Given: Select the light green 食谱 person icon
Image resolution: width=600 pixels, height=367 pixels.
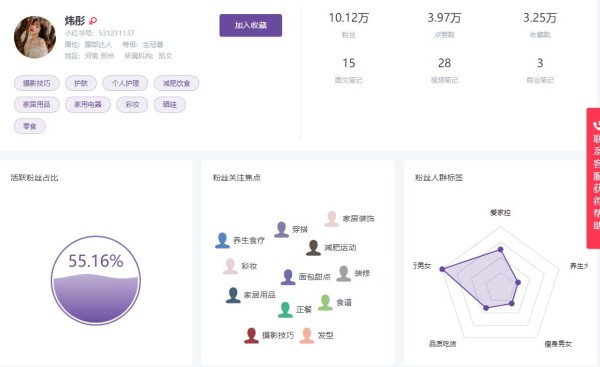Looking at the screenshot, I should point(325,303).
